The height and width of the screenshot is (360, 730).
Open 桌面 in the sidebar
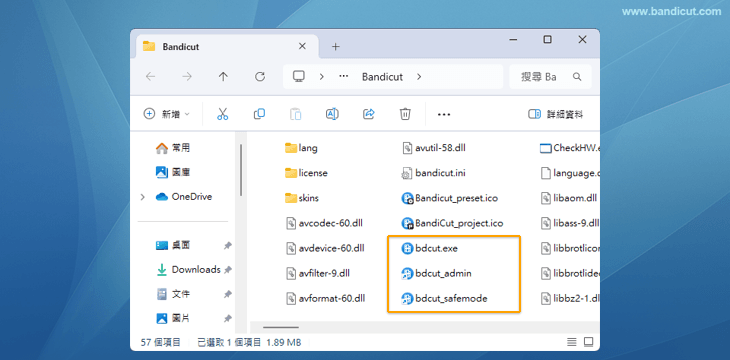point(173,245)
